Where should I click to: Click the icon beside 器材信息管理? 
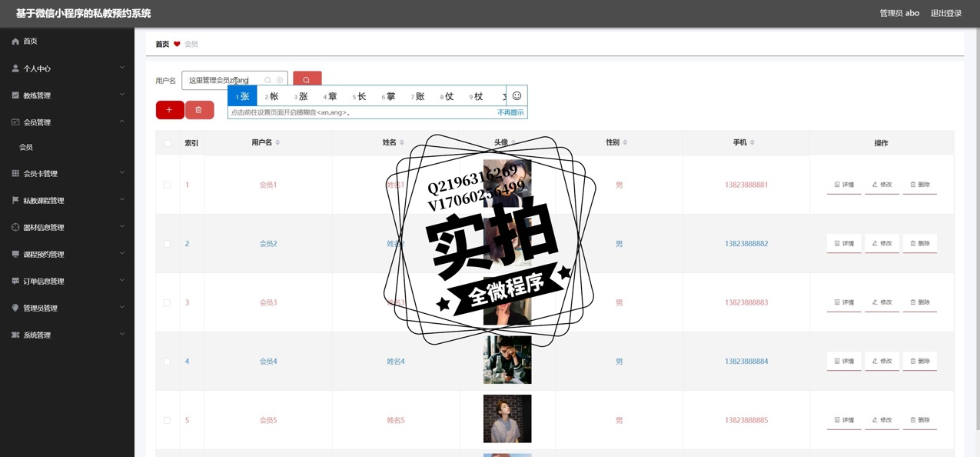point(15,227)
